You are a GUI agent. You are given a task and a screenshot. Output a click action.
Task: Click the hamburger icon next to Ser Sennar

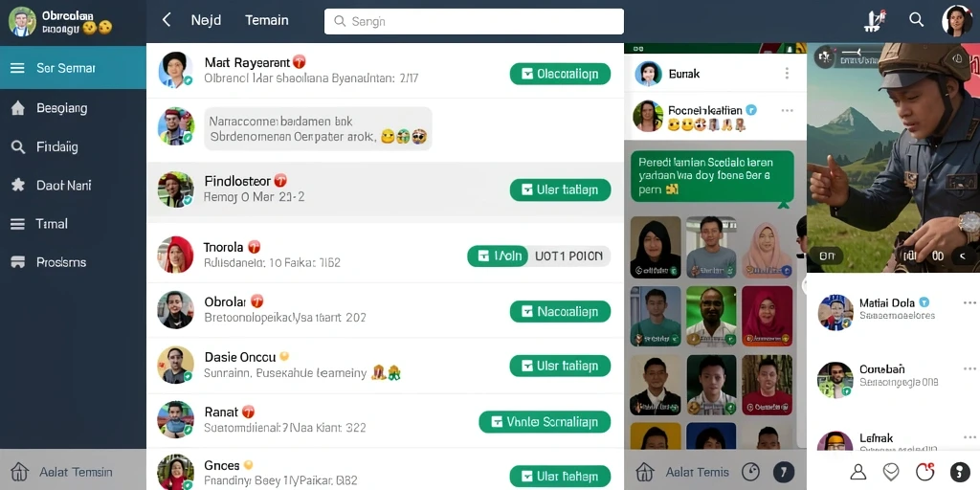click(17, 68)
